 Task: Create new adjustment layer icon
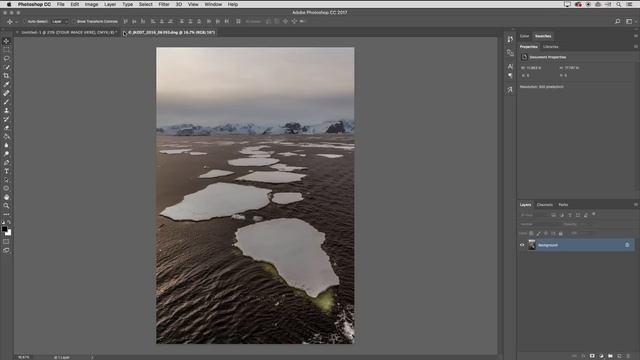click(x=601, y=356)
